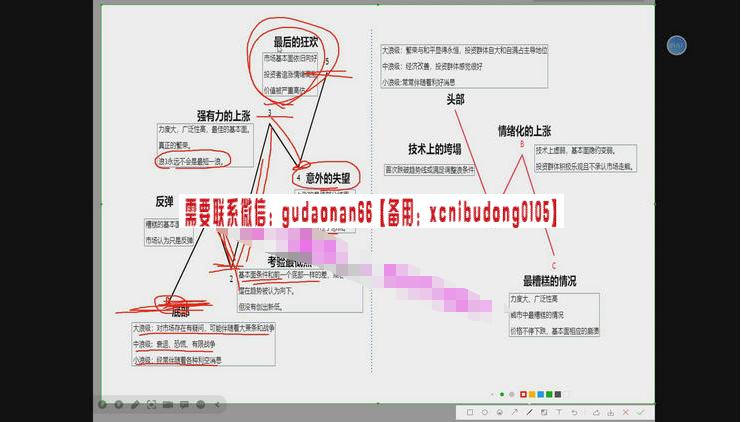
Task: Select the pen line tool
Action: coord(530,412)
